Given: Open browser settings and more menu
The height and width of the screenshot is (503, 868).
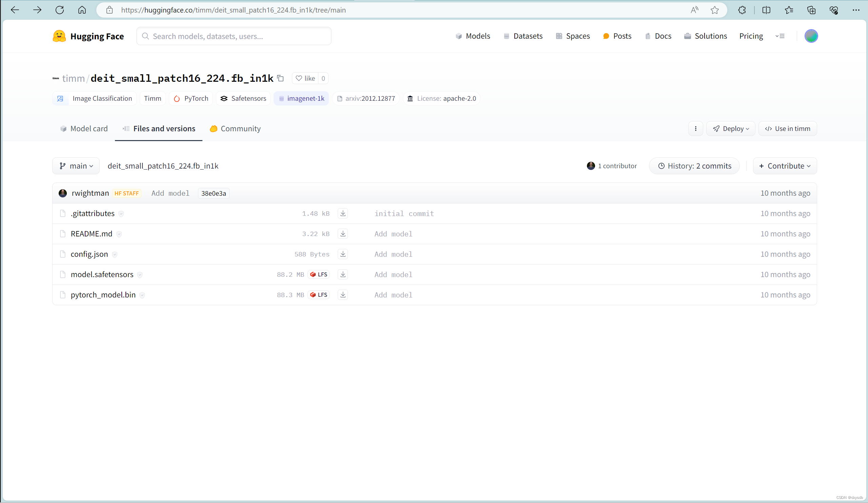Looking at the screenshot, I should (856, 10).
